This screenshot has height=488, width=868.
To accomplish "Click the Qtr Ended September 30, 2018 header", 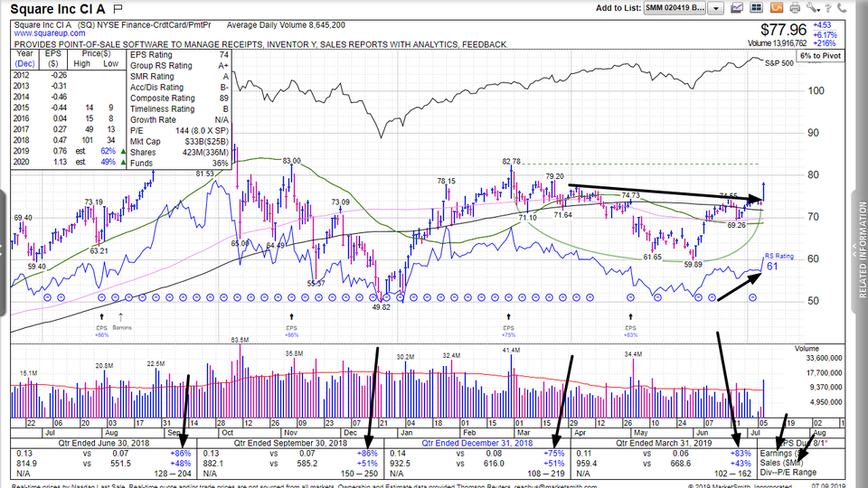I will pyautogui.click(x=290, y=443).
